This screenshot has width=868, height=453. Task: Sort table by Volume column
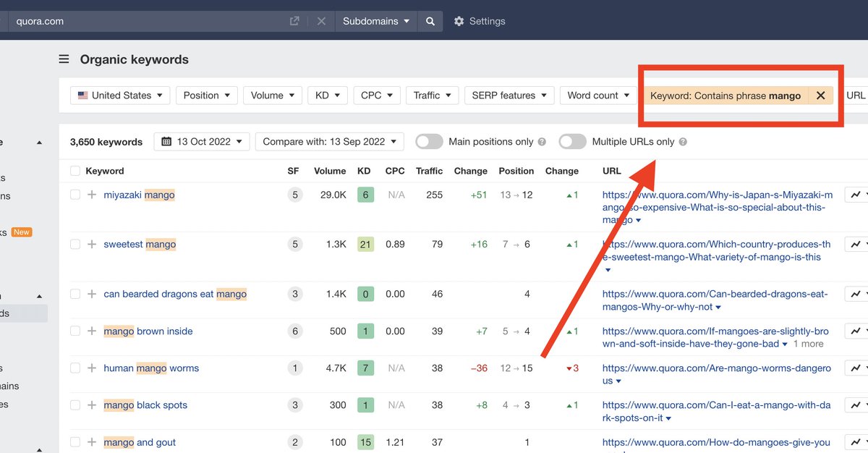tap(330, 171)
